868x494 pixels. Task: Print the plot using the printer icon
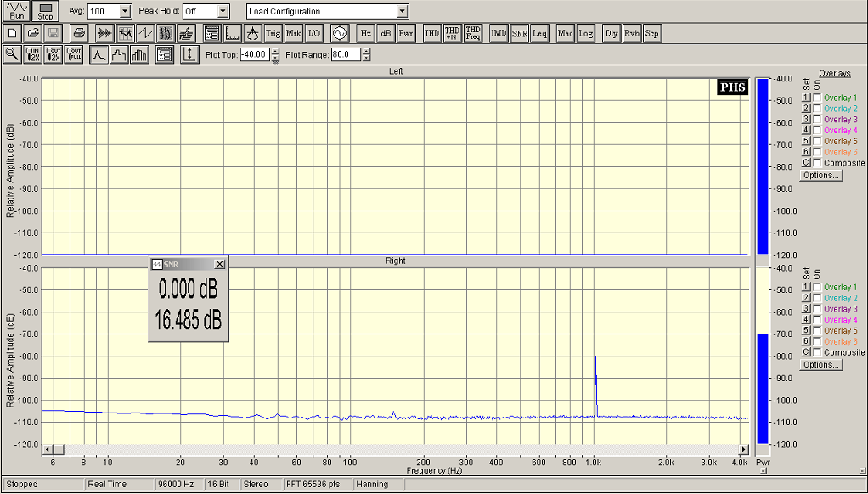(x=80, y=33)
